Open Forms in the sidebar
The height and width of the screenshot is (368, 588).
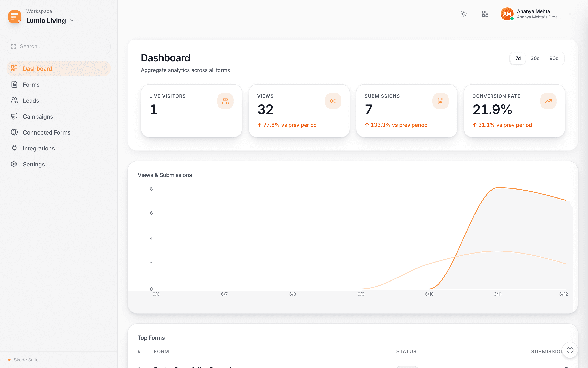point(59,84)
